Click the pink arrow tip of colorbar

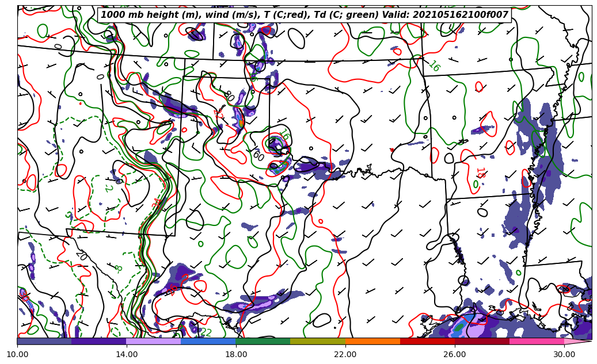pyautogui.click(x=579, y=341)
